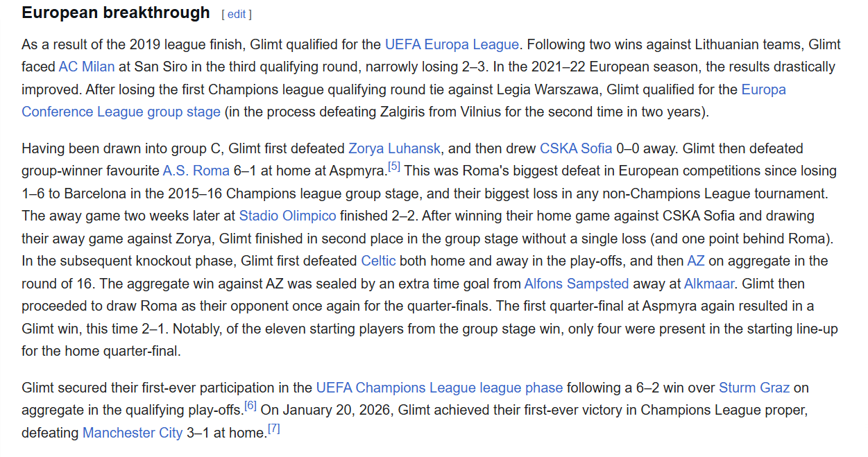Visit the Zorya Luhansk link

pyautogui.click(x=394, y=148)
